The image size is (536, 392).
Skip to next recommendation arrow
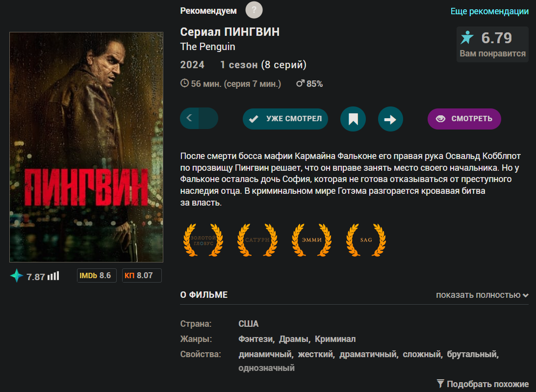click(x=390, y=119)
